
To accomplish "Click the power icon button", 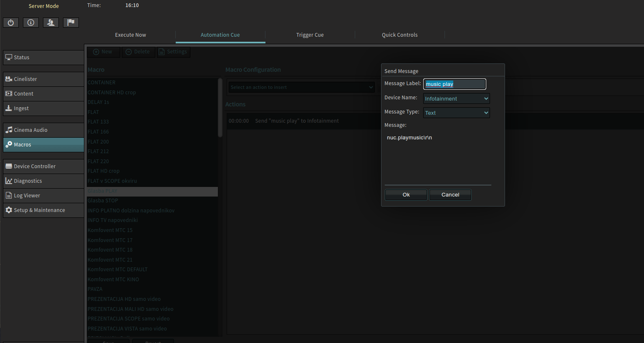I will [11, 23].
